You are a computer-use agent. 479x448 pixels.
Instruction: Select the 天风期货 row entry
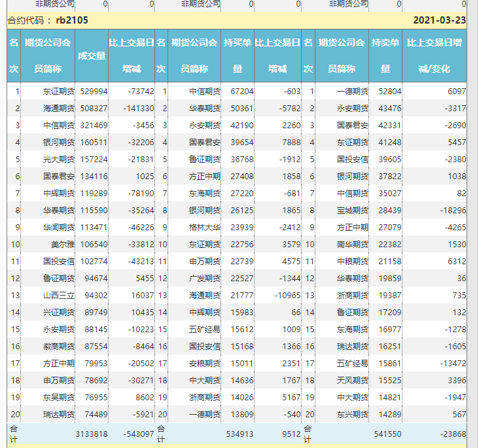352,381
